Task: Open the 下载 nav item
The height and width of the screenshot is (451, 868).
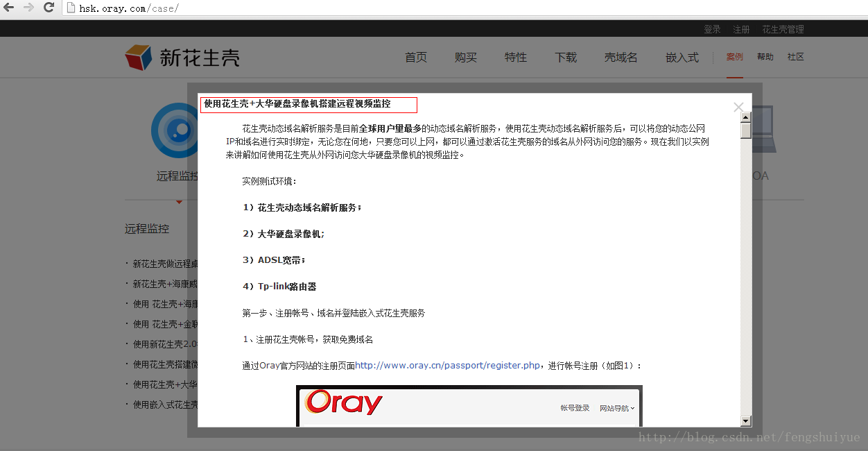Action: click(566, 58)
